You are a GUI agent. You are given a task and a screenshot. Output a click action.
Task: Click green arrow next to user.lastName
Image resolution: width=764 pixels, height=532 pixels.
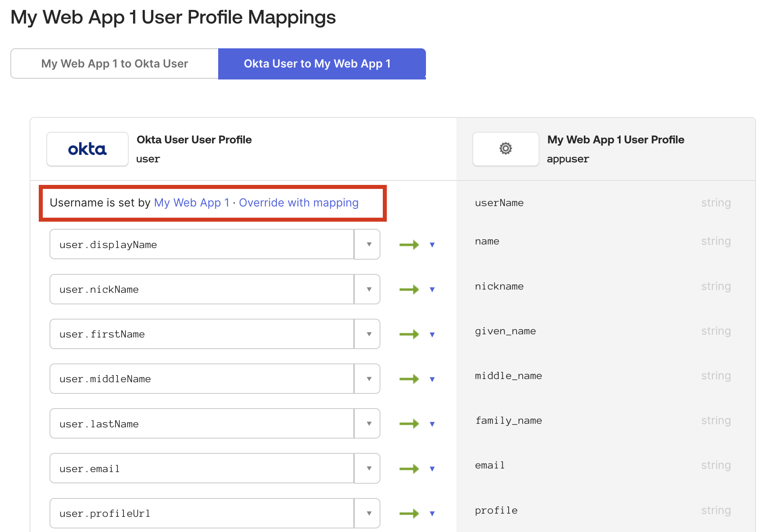click(x=409, y=423)
